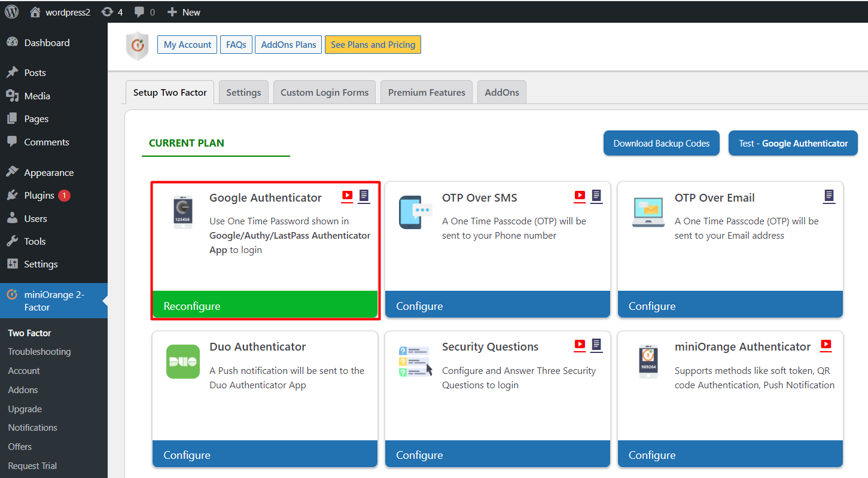This screenshot has width=868, height=478.
Task: Open Account submenu item
Action: (24, 371)
